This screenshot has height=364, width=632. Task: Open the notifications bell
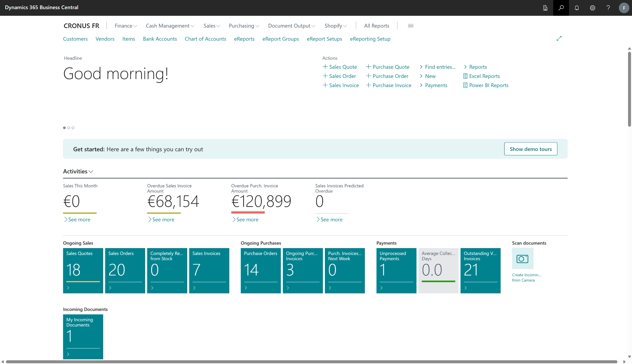[577, 8]
